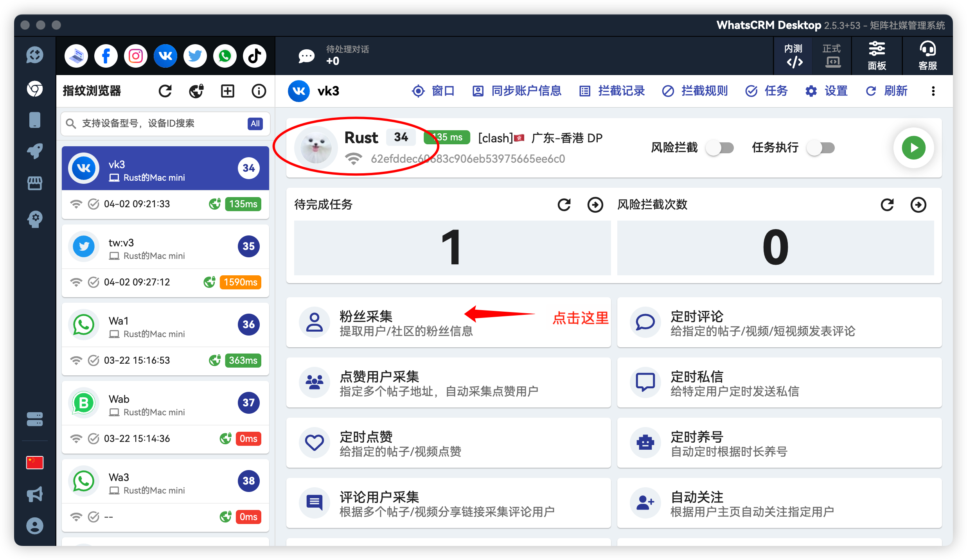Open the 面板 panel icon top right
This screenshot has width=967, height=560.
(876, 56)
